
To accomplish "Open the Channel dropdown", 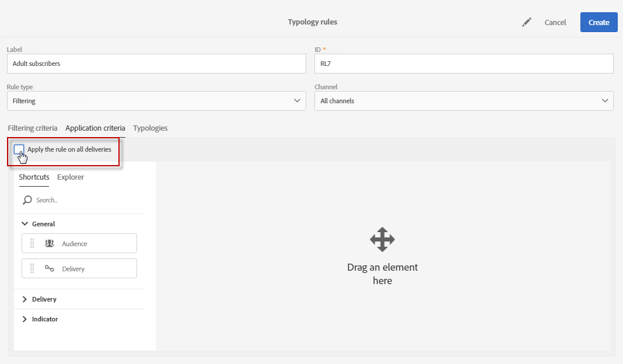I will tap(464, 101).
